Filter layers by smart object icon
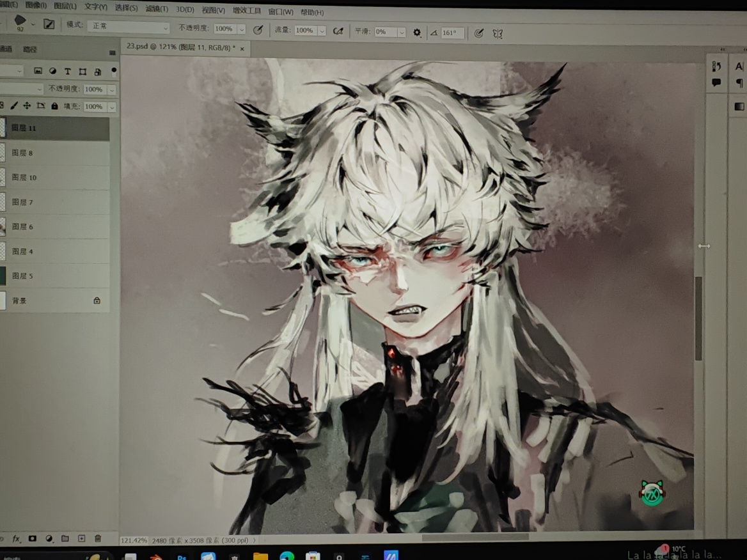Screen dimensions: 747x560 pyautogui.click(x=98, y=72)
